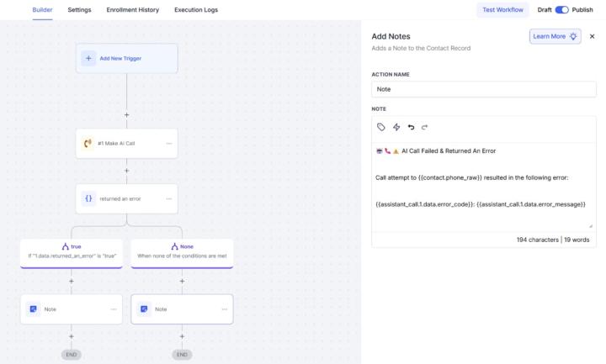Select the true branch condition
Viewport: 606px width, 364px height.
(x=71, y=250)
